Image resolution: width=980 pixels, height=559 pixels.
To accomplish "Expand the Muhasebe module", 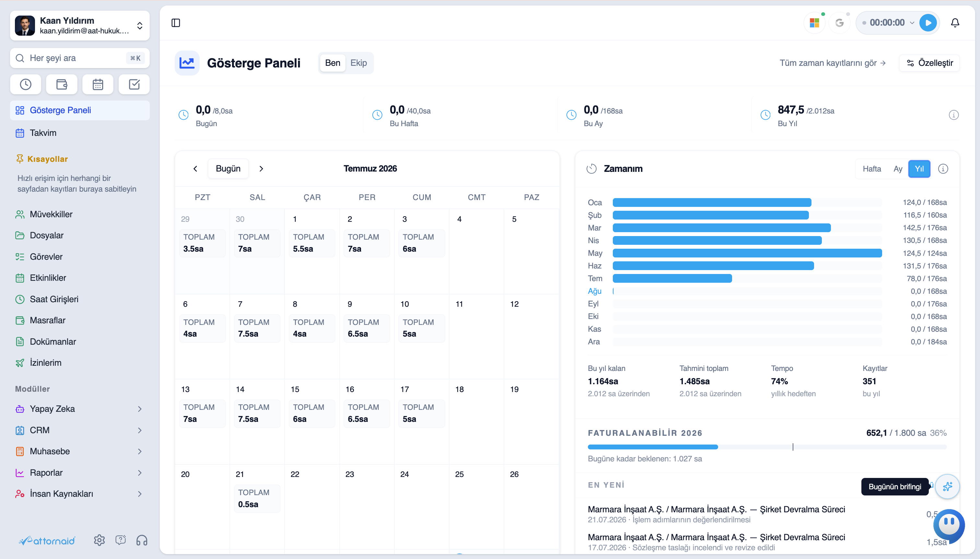I will coord(80,451).
